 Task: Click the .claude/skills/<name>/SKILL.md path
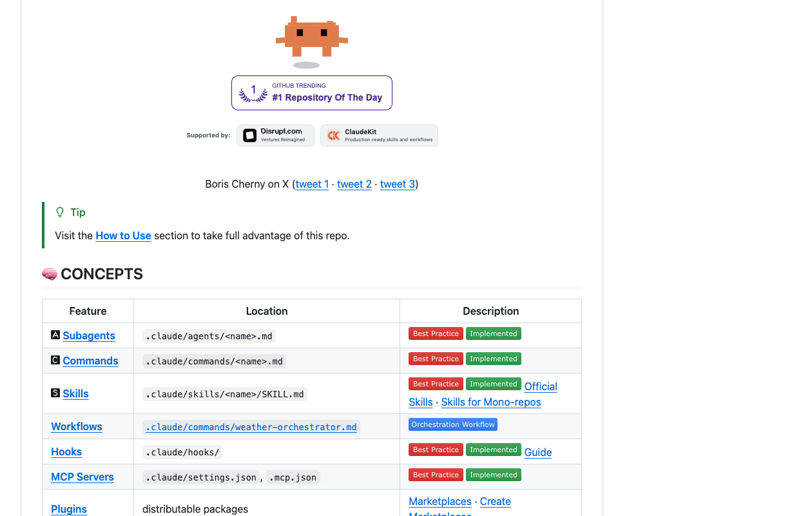pyautogui.click(x=225, y=394)
